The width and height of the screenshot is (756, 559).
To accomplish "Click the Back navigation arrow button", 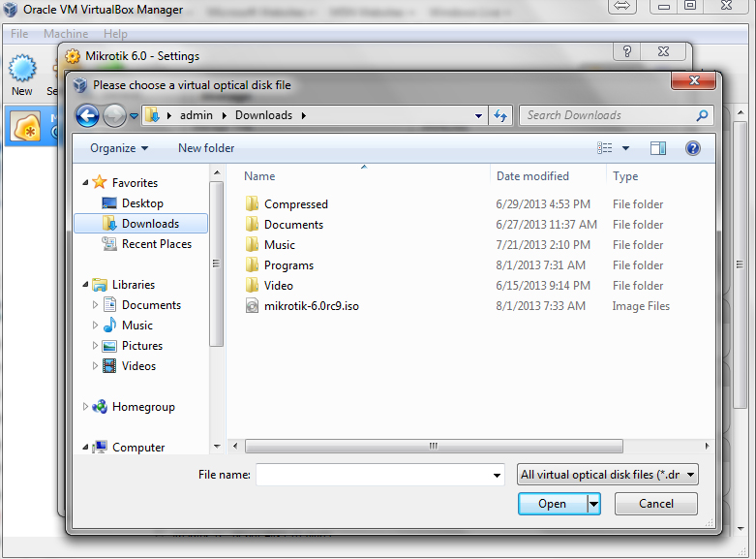I will [x=87, y=116].
